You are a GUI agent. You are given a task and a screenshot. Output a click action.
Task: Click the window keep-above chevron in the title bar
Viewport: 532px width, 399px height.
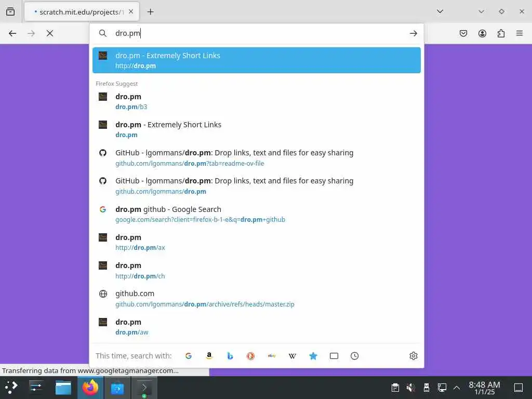click(x=481, y=11)
